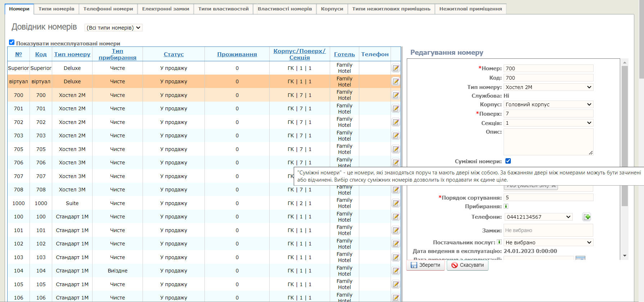Open the Тип номеру dropdown showing Хостел 2М
644x302 pixels.
(548, 87)
